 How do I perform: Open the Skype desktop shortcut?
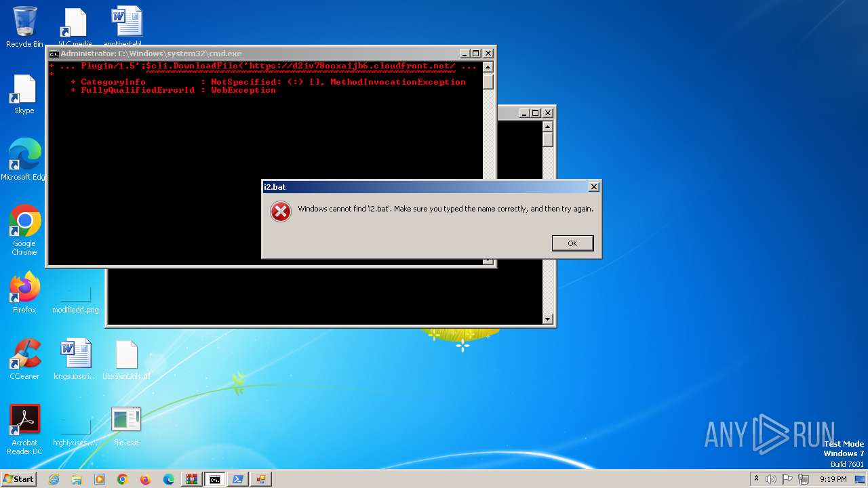24,95
